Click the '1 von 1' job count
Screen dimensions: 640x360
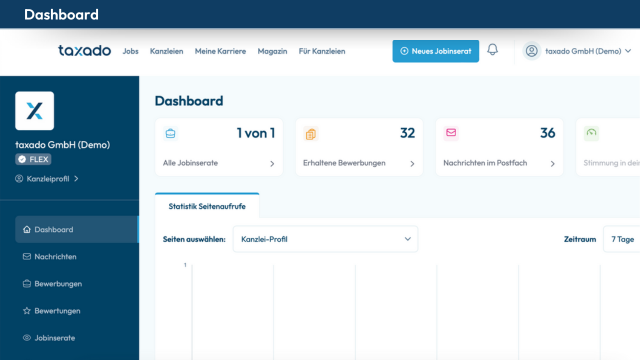point(256,133)
